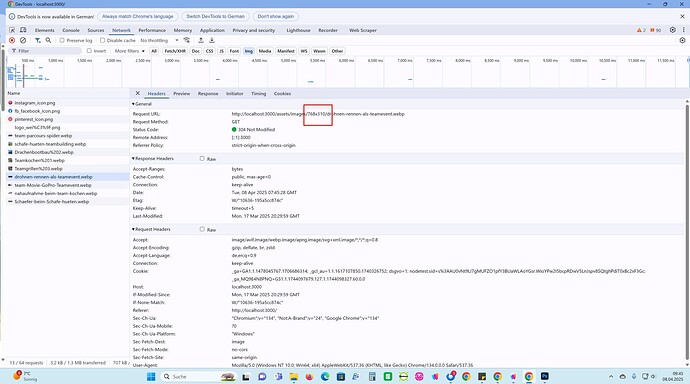Toggle the Img resource type filter
Viewport: 690px width, 384px height.
[249, 51]
